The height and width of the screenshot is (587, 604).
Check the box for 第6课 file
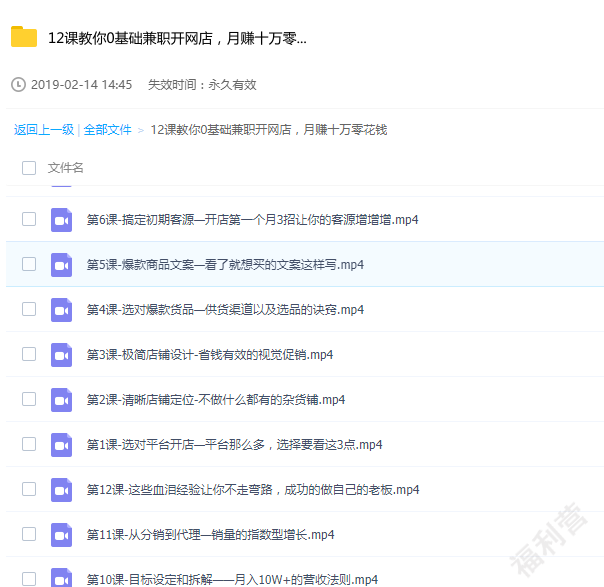(29, 219)
